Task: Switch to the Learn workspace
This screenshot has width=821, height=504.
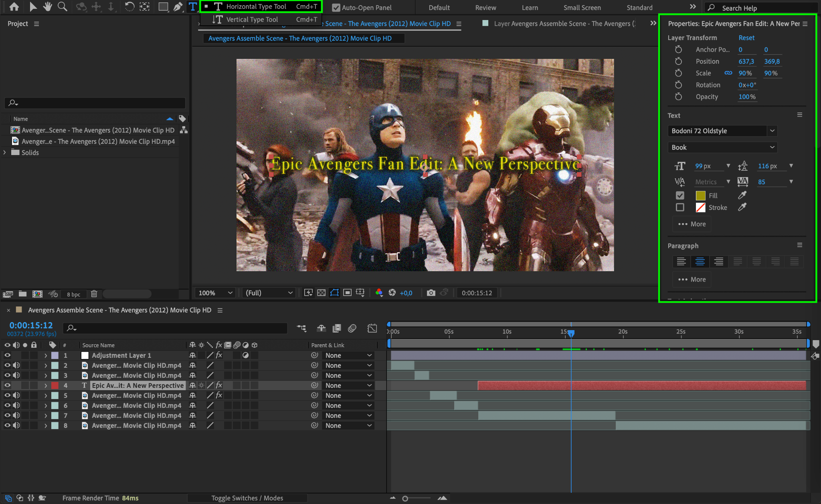Action: 530,8
